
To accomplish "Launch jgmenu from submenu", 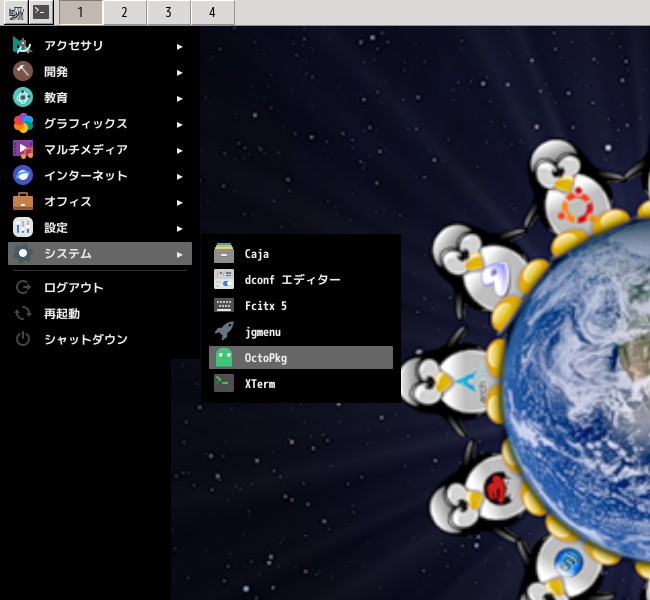I will click(301, 331).
